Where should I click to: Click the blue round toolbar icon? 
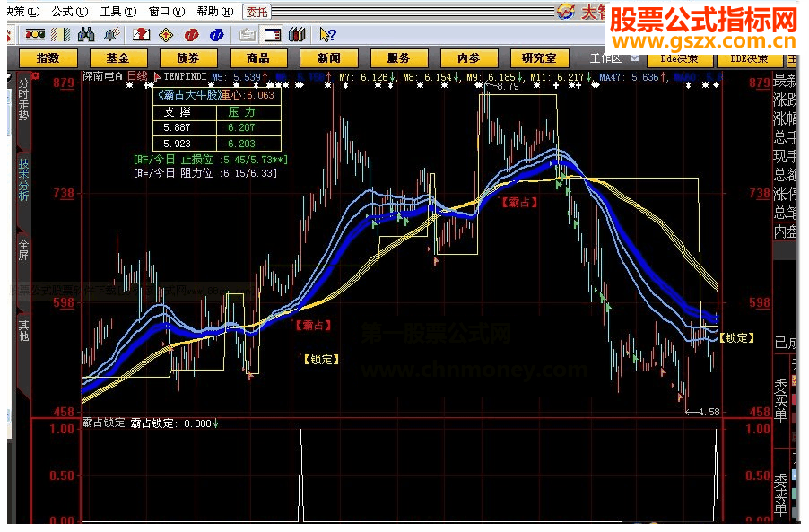pyautogui.click(x=217, y=35)
